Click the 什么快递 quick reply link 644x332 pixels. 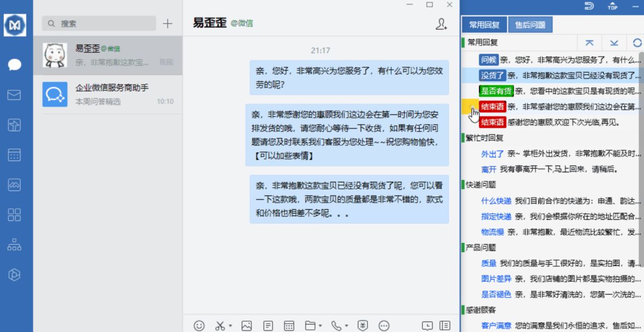tap(495, 201)
